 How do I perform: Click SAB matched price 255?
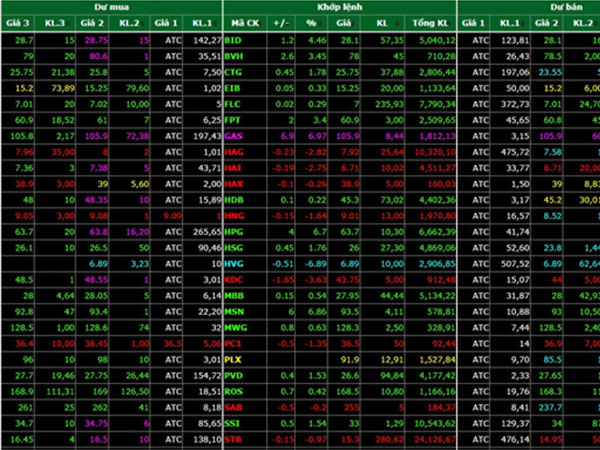pos(352,408)
